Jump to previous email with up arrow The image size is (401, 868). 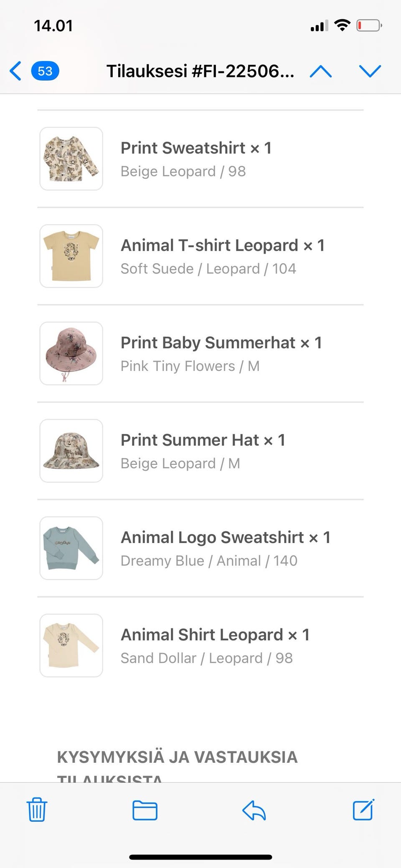pos(321,71)
